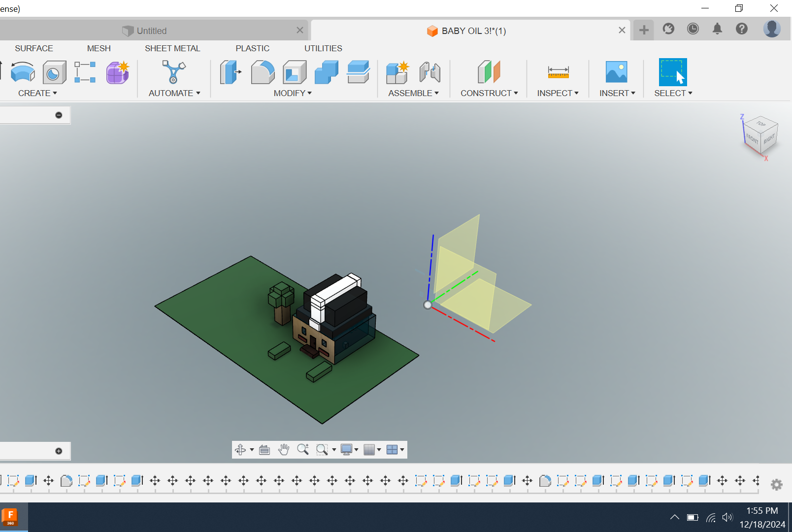Open Display Settings dropdown in navigation bar
This screenshot has height=532, width=792.
click(349, 449)
